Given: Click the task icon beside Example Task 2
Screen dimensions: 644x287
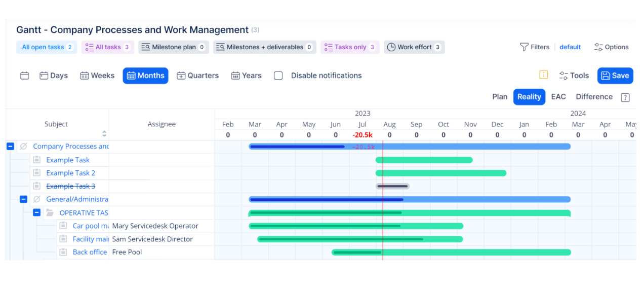Looking at the screenshot, I should (x=36, y=173).
